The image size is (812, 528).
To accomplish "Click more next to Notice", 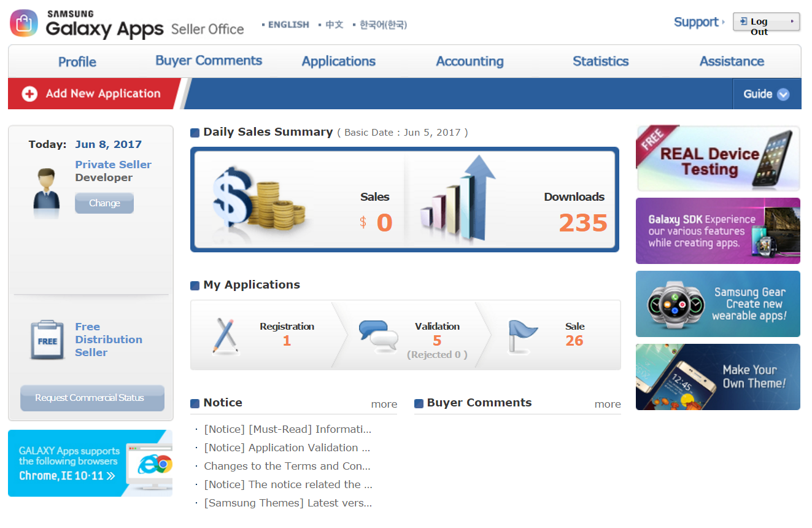I will [384, 404].
